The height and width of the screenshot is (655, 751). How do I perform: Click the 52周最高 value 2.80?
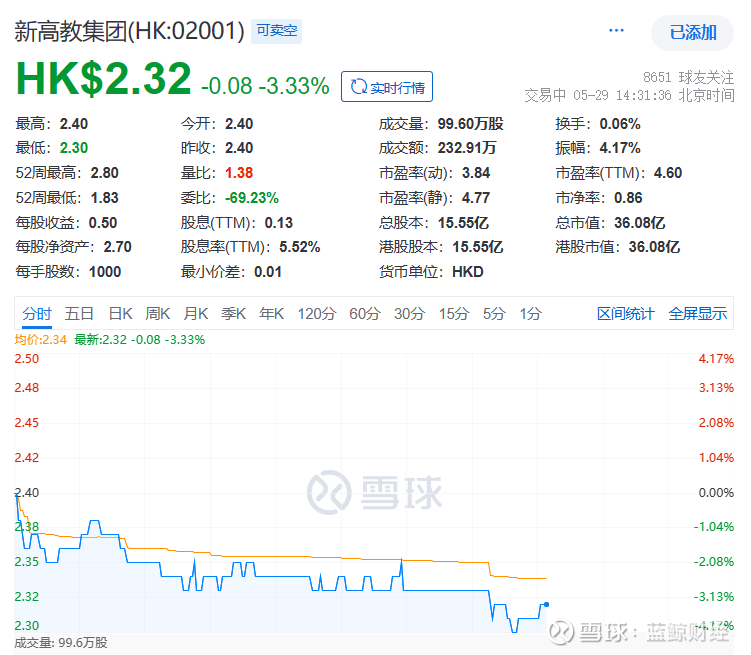tap(104, 173)
